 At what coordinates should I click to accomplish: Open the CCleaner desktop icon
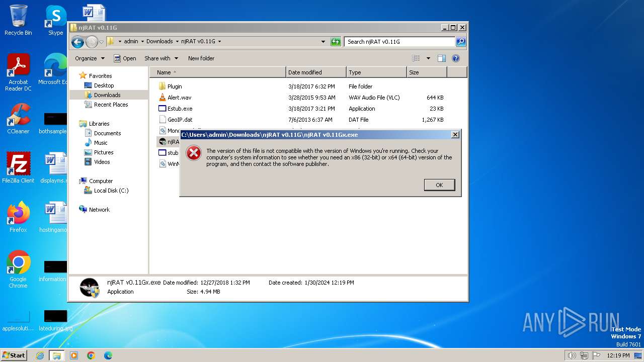pyautogui.click(x=18, y=119)
